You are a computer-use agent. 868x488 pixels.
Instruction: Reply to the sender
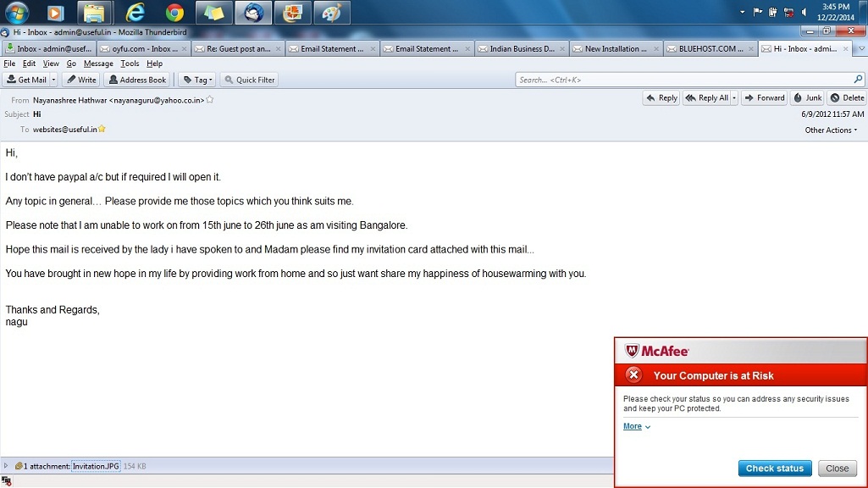(661, 98)
